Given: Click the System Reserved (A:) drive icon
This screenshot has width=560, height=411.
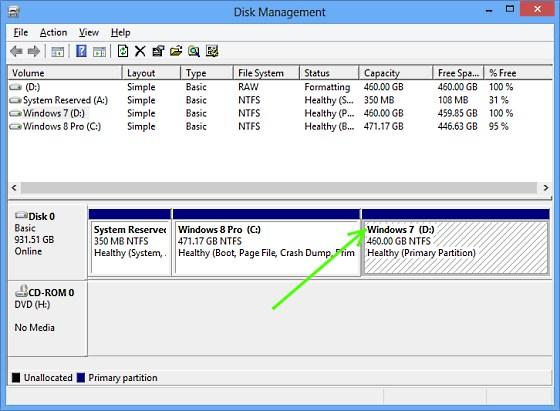Looking at the screenshot, I should pos(15,100).
